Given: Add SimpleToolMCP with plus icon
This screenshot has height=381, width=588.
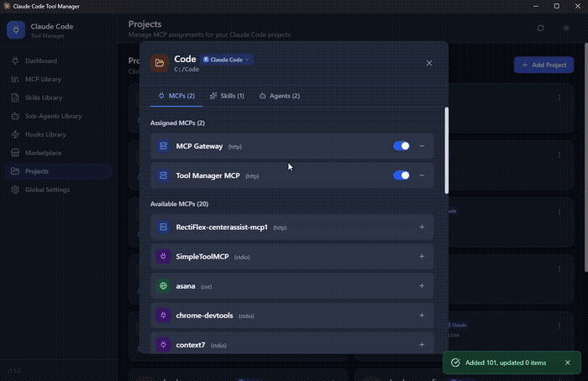Looking at the screenshot, I should pyautogui.click(x=422, y=257).
